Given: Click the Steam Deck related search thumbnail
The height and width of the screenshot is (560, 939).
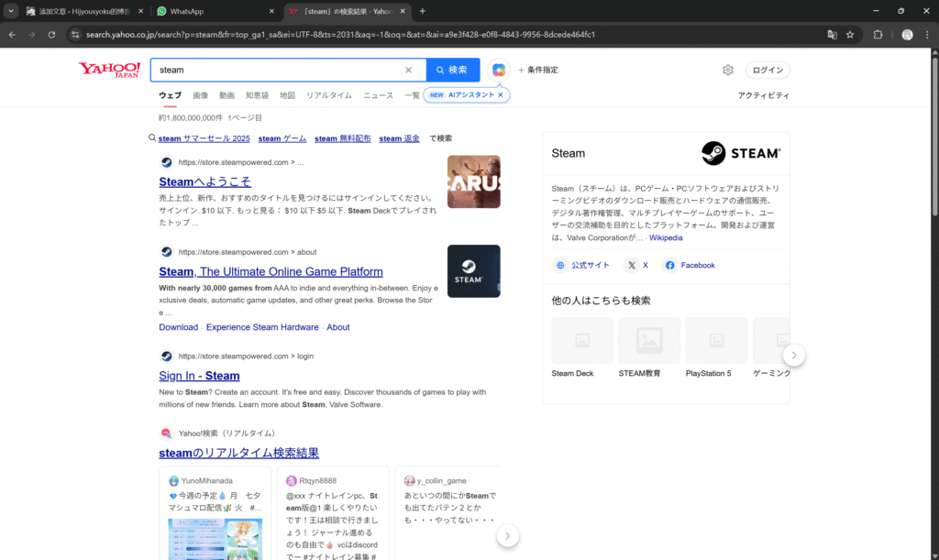Looking at the screenshot, I should [x=582, y=340].
